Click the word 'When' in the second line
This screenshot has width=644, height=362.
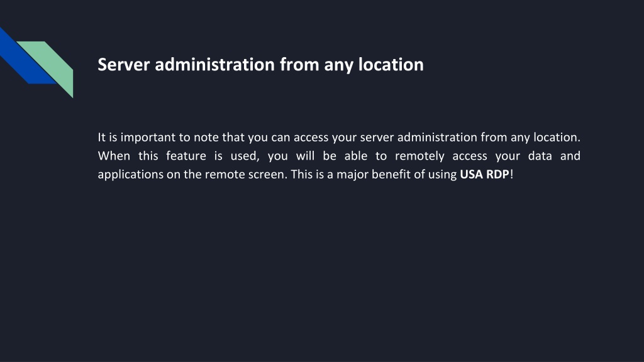point(114,156)
